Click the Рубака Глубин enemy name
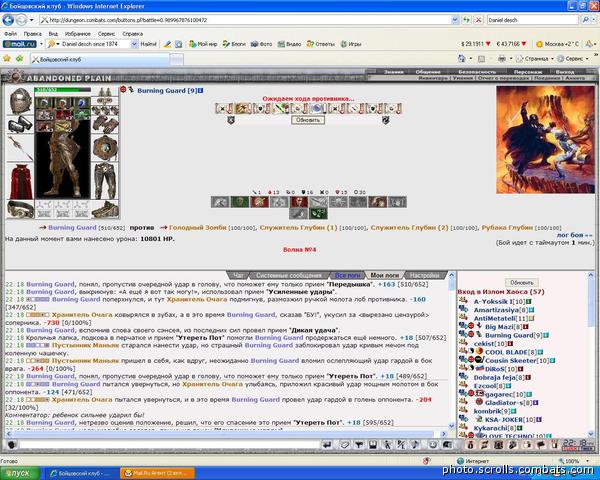The height and width of the screenshot is (480, 600). click(507, 227)
